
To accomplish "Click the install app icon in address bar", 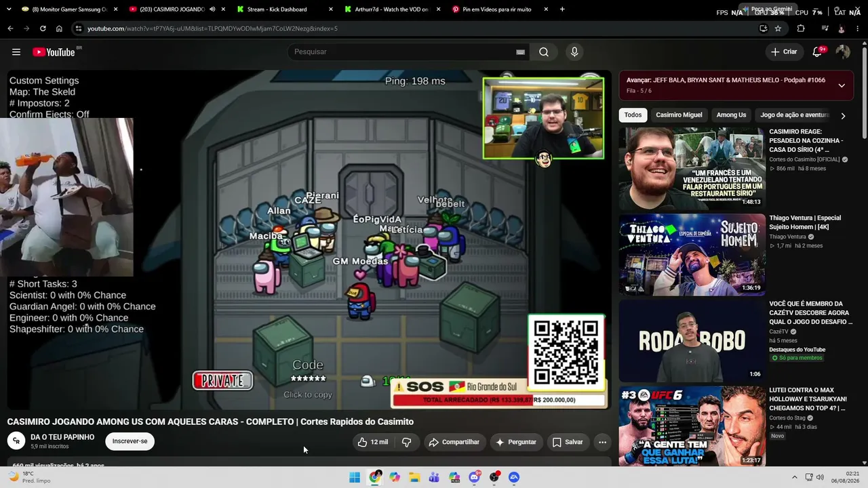I will point(764,28).
